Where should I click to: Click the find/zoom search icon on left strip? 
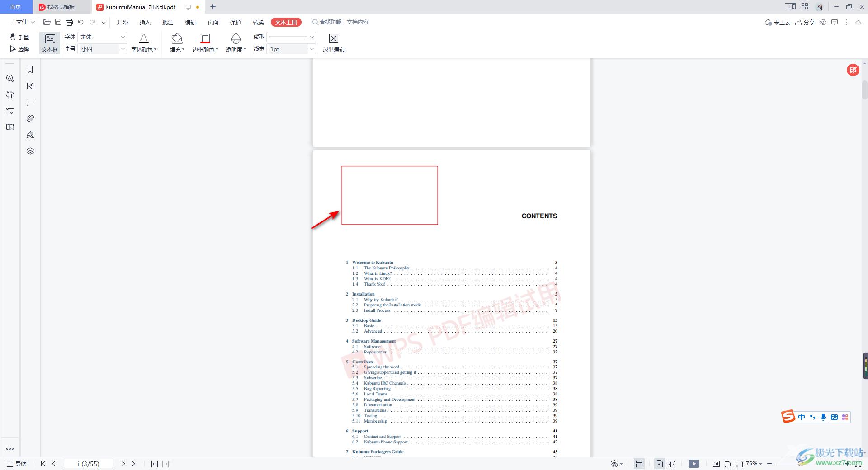(10, 78)
